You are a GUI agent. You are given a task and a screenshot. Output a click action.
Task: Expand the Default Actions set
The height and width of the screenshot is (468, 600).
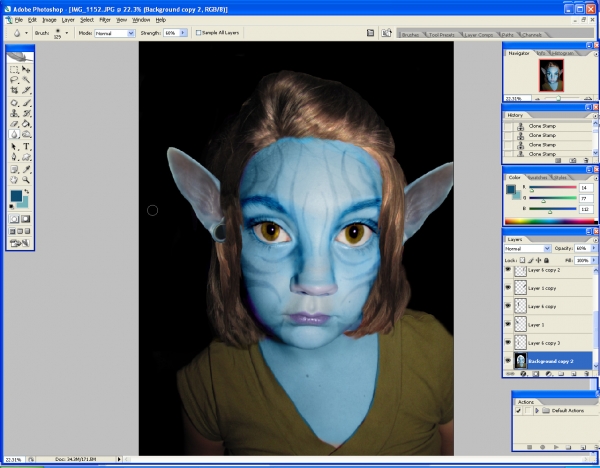pyautogui.click(x=537, y=410)
